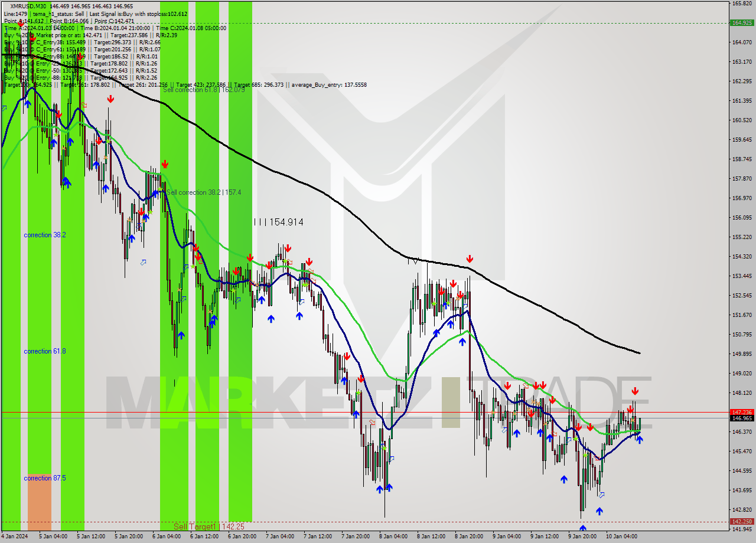This screenshot has width=756, height=543.
Task: Click the blue 'correction 87.5' label
Action: pyautogui.click(x=45, y=478)
